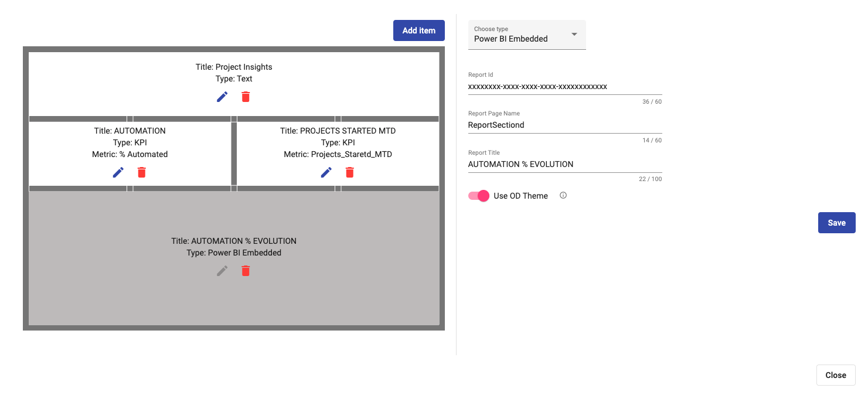Delete the Project Insights item
This screenshot has width=868, height=395.
(x=246, y=97)
